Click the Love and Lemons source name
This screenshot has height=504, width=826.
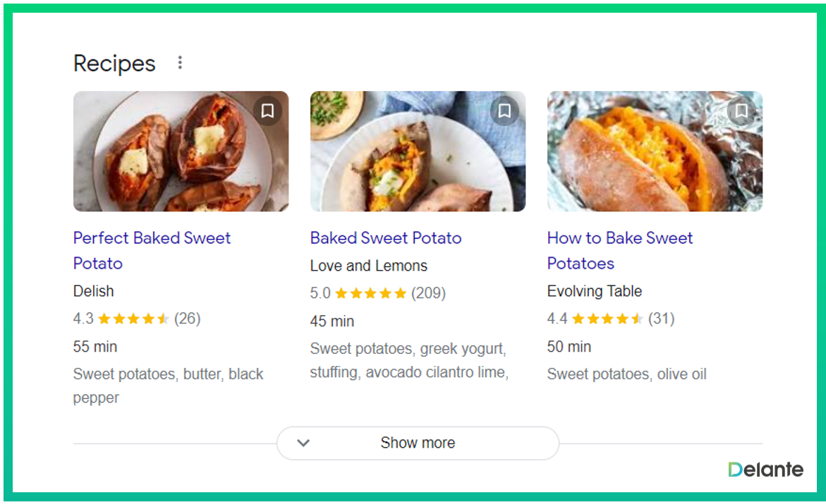[x=369, y=266]
